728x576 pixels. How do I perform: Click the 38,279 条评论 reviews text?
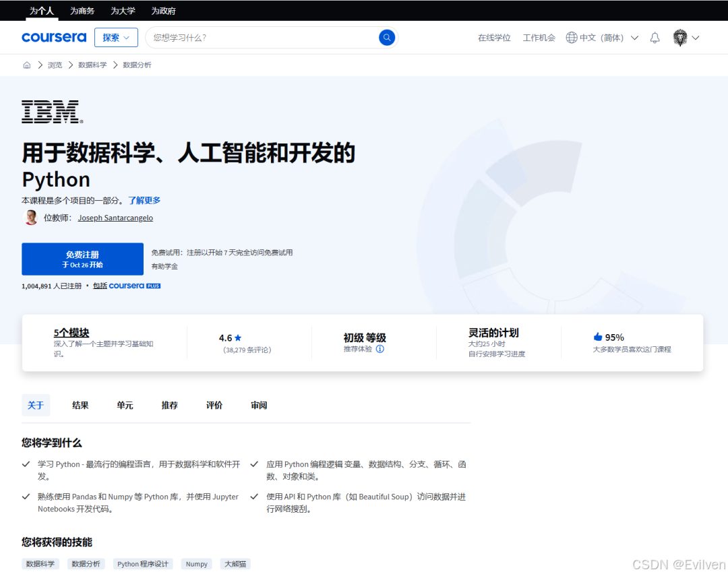[x=247, y=350]
